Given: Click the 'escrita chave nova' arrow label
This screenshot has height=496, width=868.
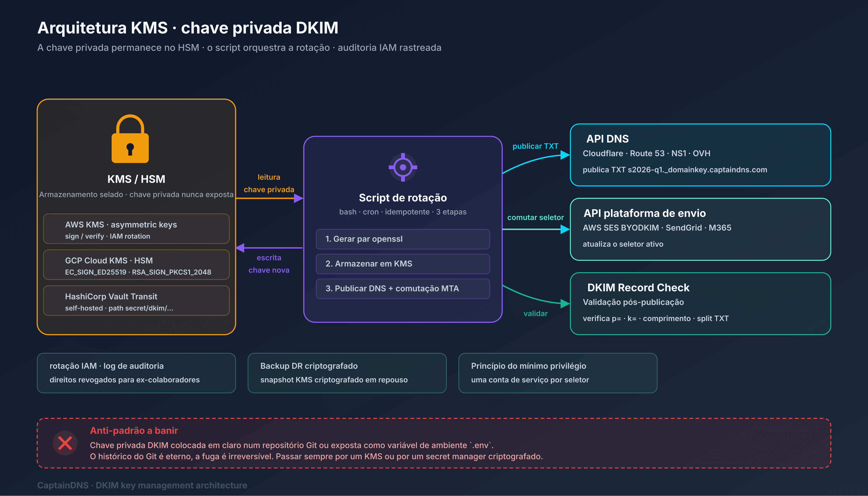Looking at the screenshot, I should (269, 264).
